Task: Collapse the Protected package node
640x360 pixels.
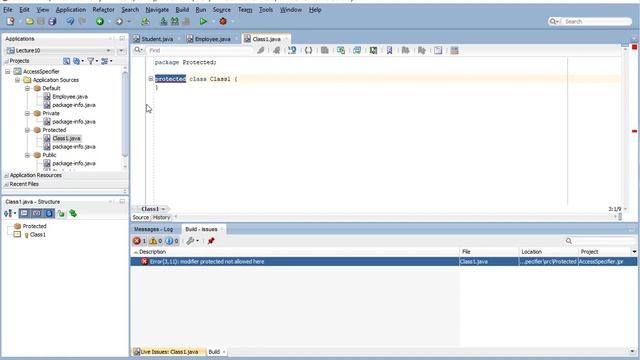Action: coord(27,130)
